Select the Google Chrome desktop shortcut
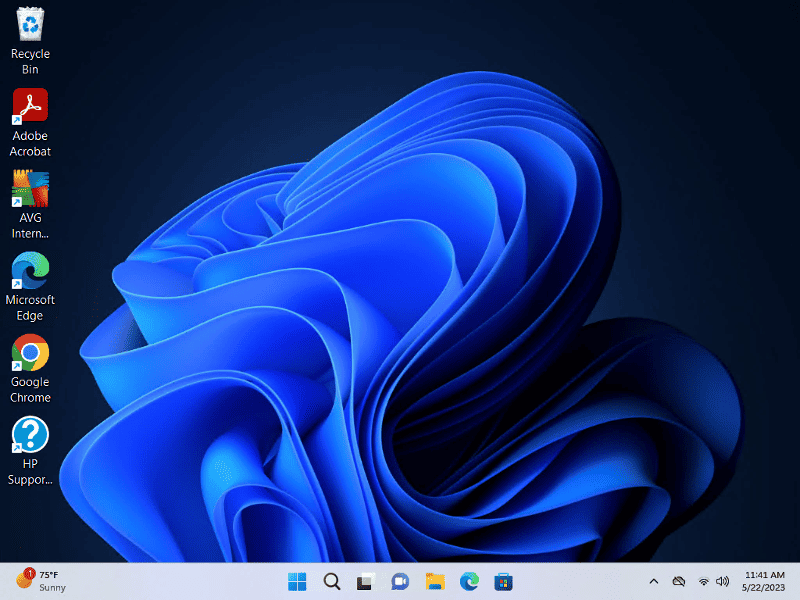 pyautogui.click(x=30, y=352)
